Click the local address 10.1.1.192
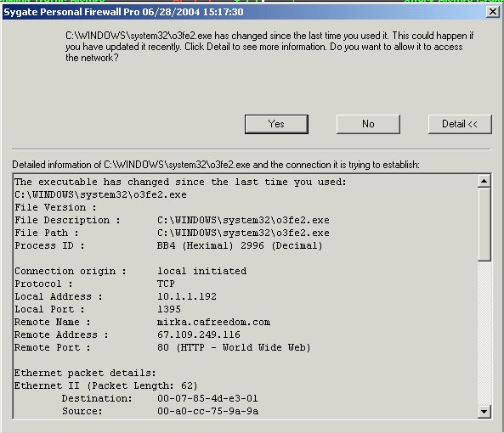504x433 pixels. tap(187, 296)
